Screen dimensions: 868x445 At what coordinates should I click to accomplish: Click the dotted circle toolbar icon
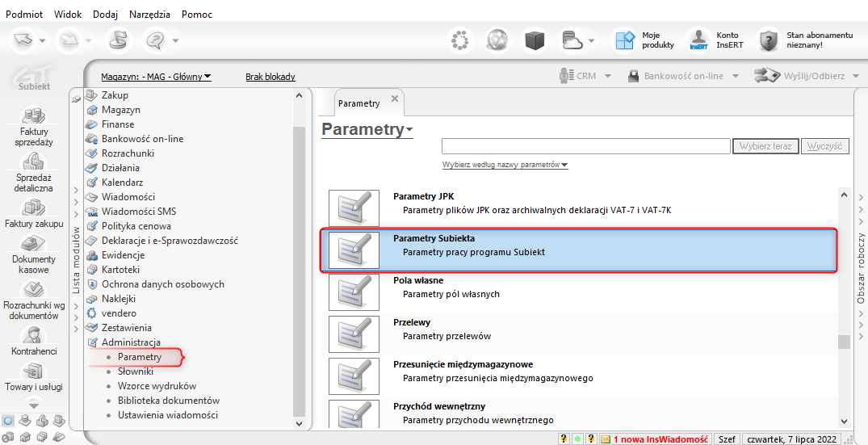(460, 40)
